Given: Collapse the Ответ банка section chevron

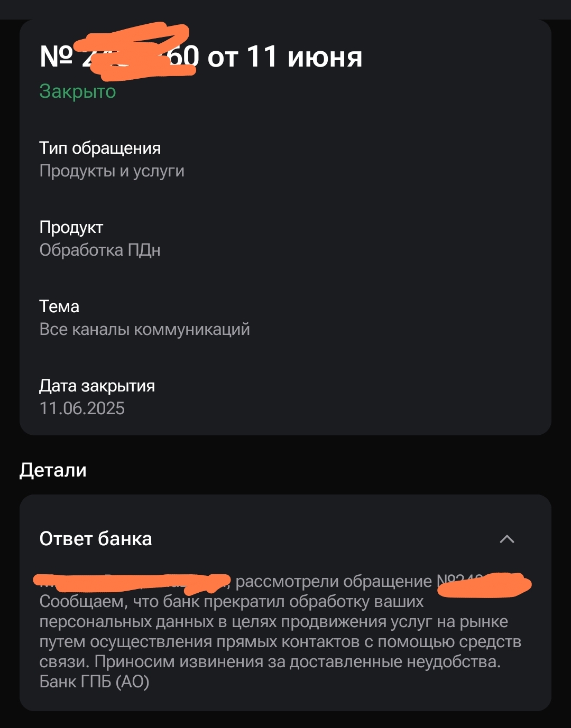Looking at the screenshot, I should (x=506, y=539).
